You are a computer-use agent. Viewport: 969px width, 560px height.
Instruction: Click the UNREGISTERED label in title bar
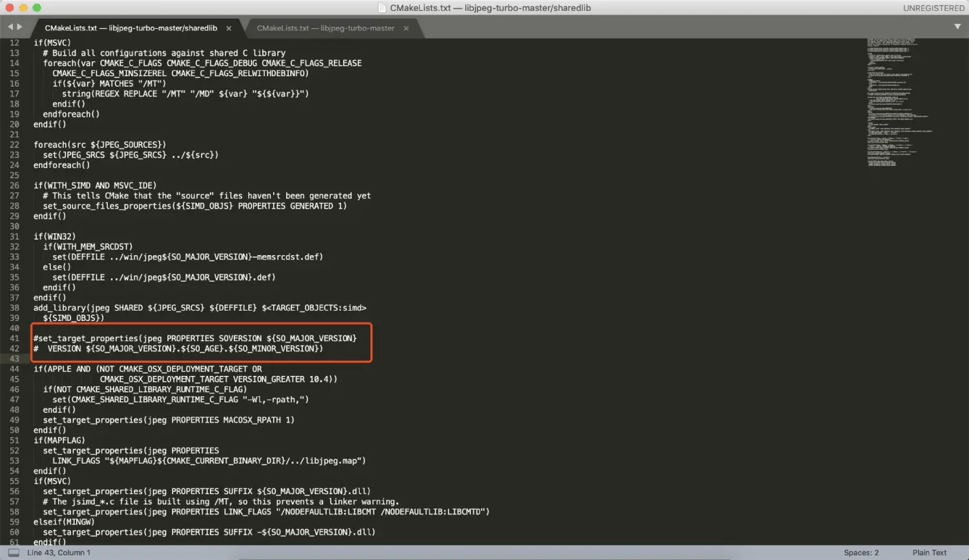click(933, 8)
